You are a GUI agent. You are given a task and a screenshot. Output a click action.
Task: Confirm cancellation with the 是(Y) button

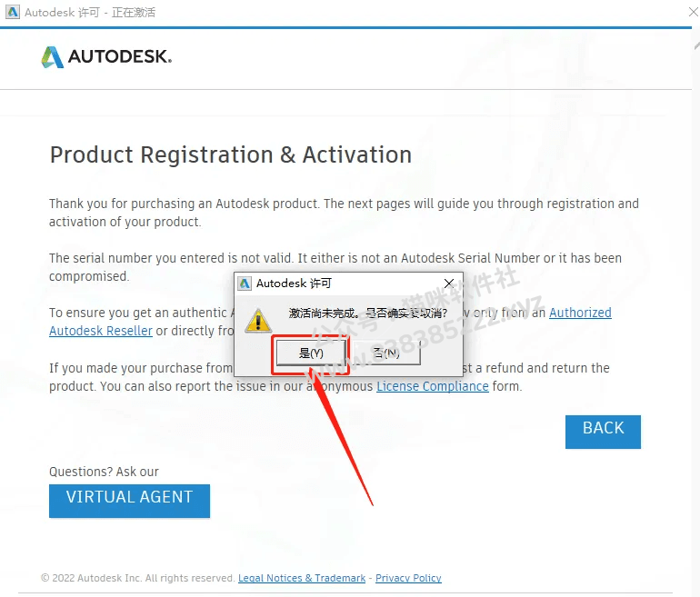(311, 353)
